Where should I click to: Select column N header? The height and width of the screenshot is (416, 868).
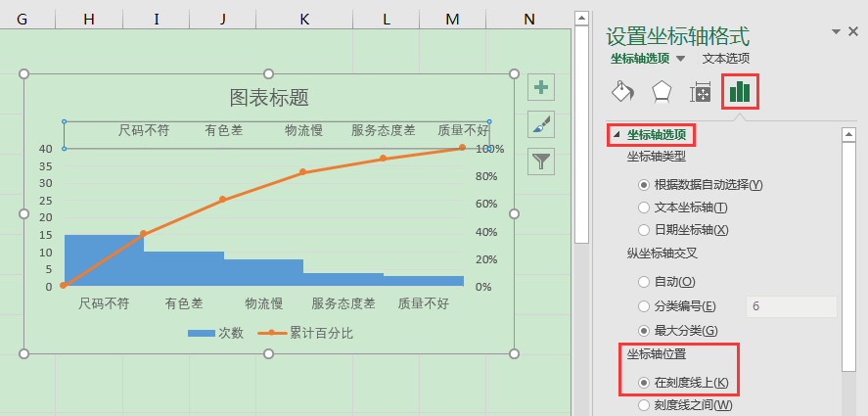pyautogui.click(x=529, y=19)
